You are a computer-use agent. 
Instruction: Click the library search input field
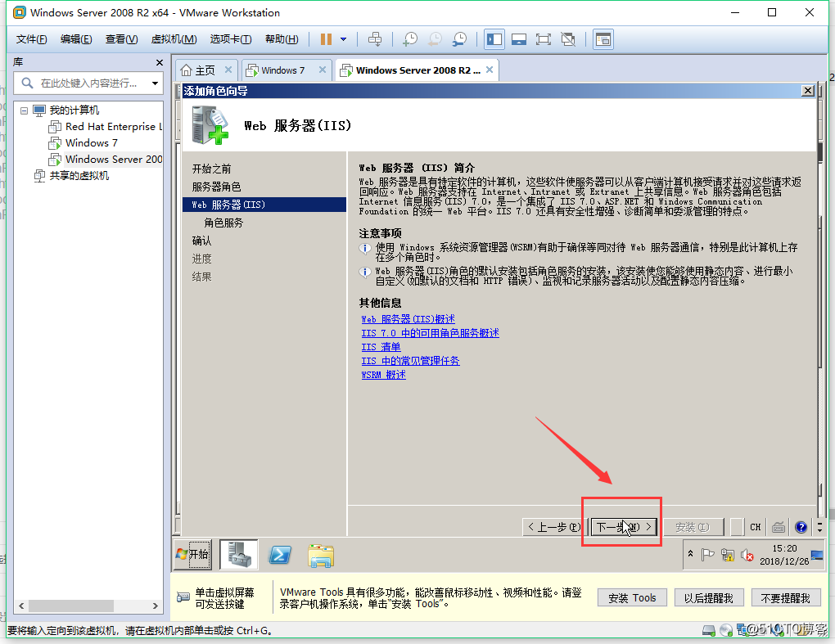point(88,83)
